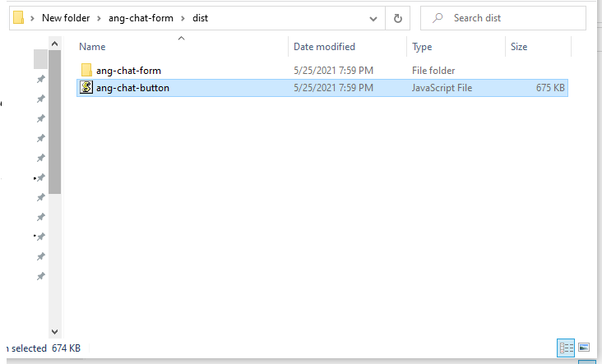Click the navigation pane scroll down arrow
The width and height of the screenshot is (602, 364).
55,330
